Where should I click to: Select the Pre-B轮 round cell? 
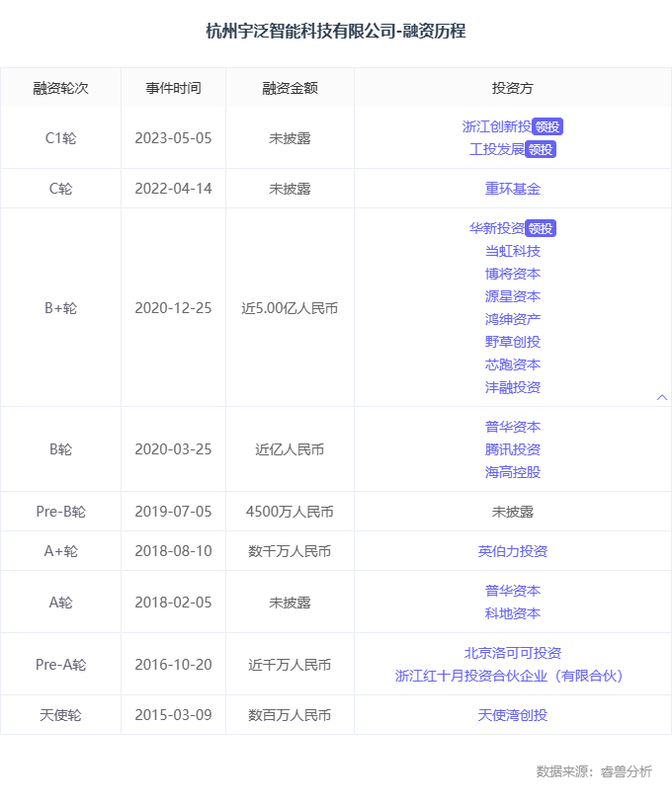[60, 512]
